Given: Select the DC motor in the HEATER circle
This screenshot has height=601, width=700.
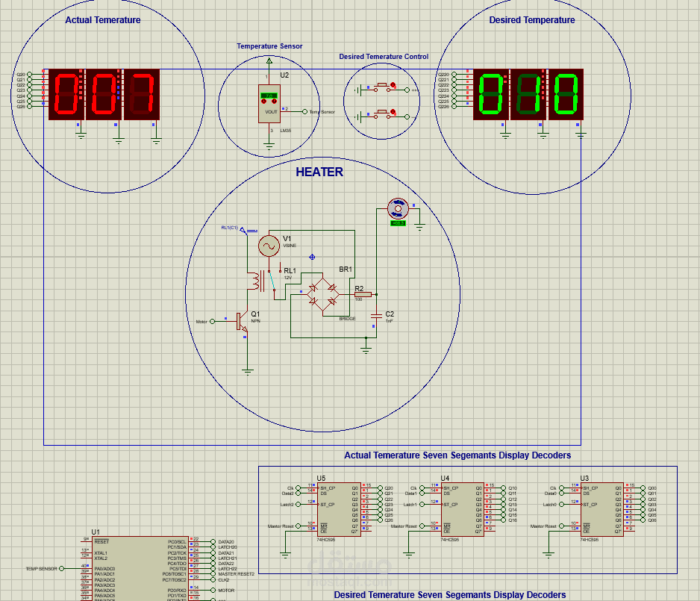Looking at the screenshot, I should [x=398, y=208].
